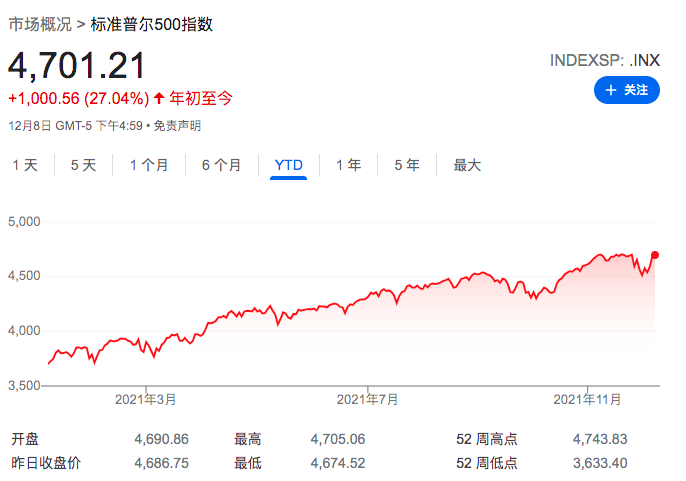Select the 1 个月 range tab

point(149,165)
